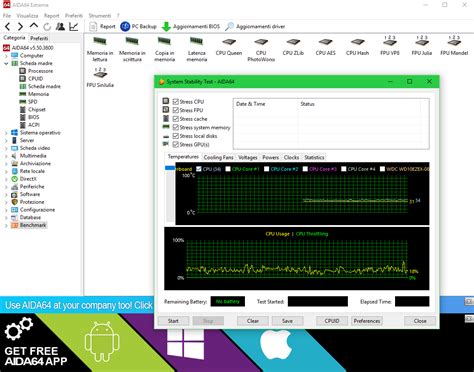This screenshot has width=474, height=372.
Task: Toggle the Stress GPU(s) checkbox
Action: 176,145
